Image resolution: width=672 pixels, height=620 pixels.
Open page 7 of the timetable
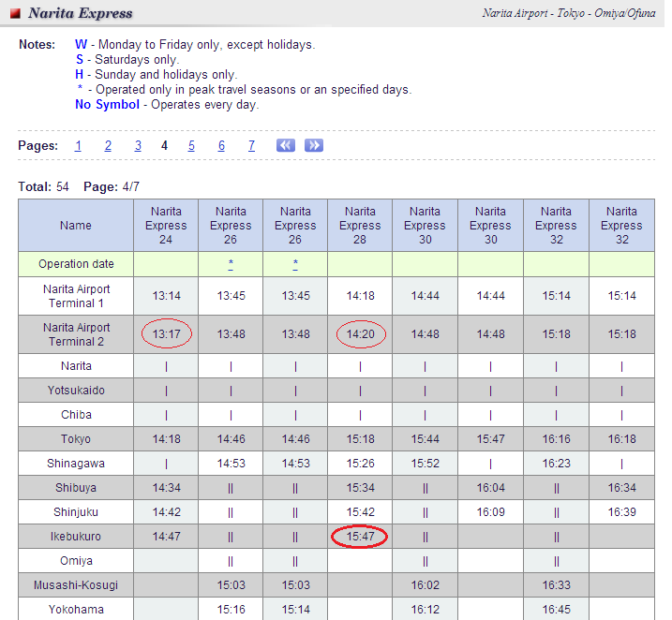251,146
